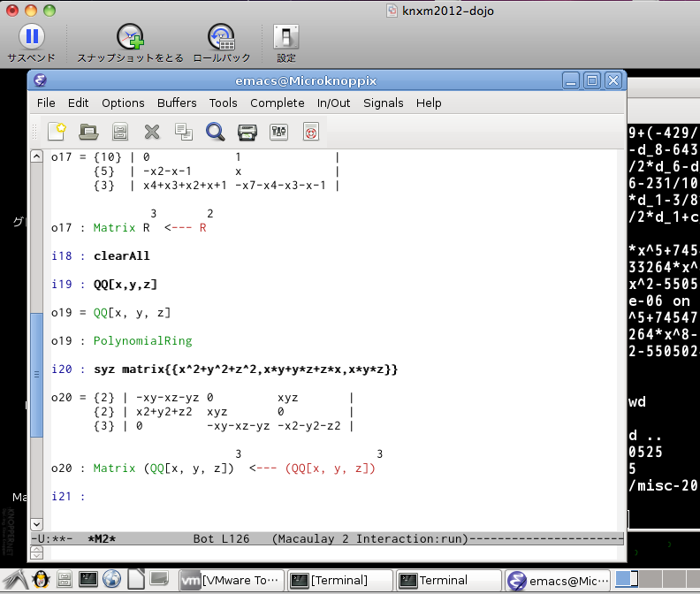Click the X close buffer icon in emacs toolbar
This screenshot has height=594, width=700.
click(x=152, y=132)
